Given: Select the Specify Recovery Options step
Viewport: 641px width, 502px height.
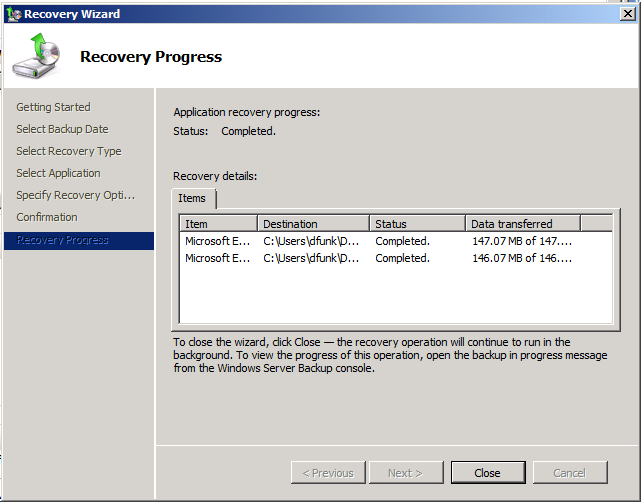Looking at the screenshot, I should click(x=75, y=195).
